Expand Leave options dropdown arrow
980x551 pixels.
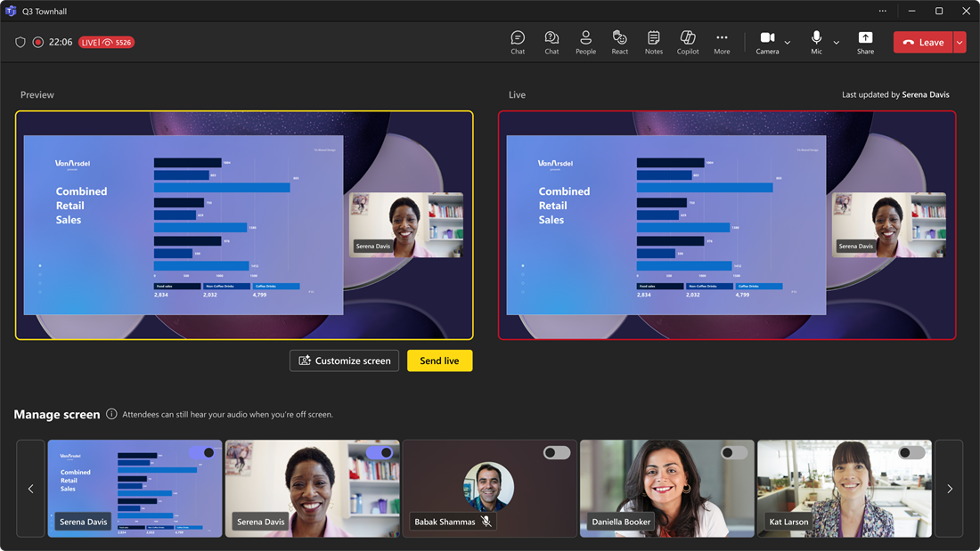point(960,43)
